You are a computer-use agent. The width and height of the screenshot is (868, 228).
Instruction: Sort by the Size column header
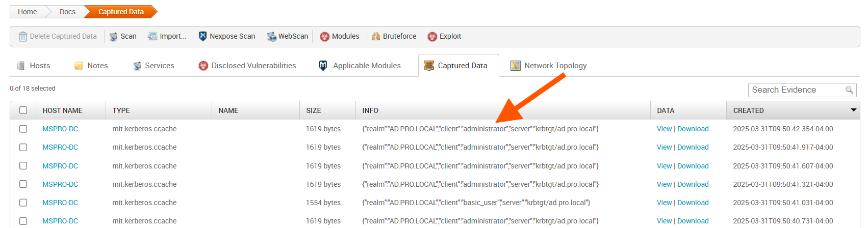tap(313, 110)
